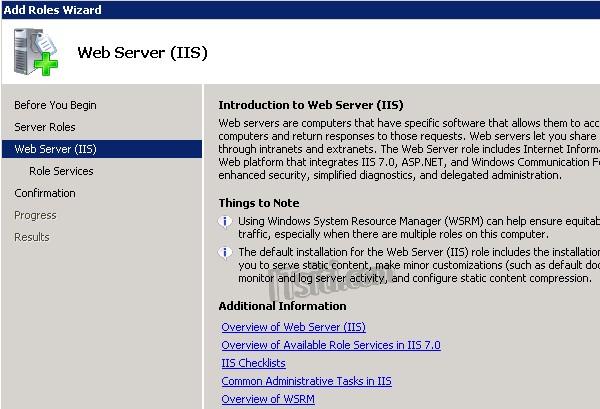Viewport: 600px width, 409px height.
Task: Click the Additional Information heading
Action: pos(282,306)
